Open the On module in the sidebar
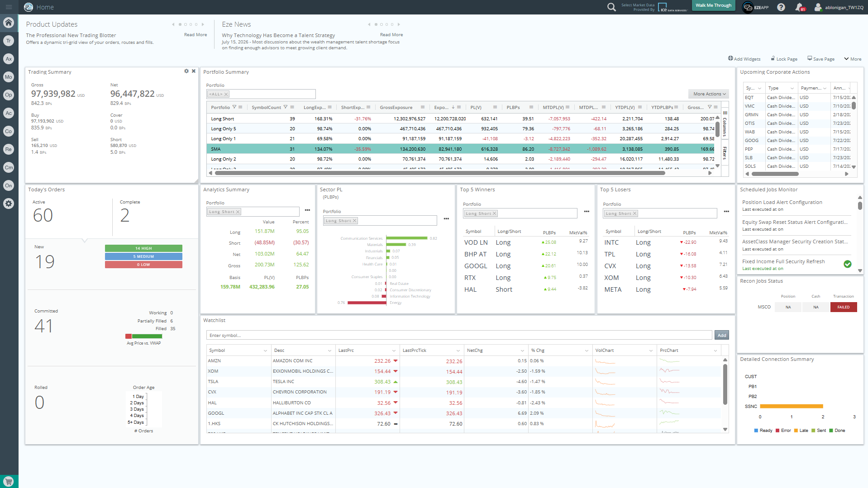 point(9,185)
